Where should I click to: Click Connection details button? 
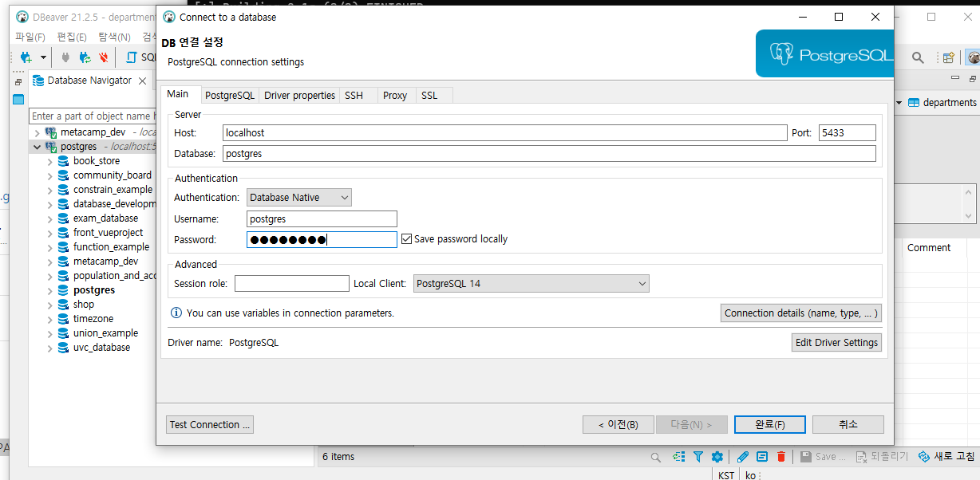(x=801, y=313)
